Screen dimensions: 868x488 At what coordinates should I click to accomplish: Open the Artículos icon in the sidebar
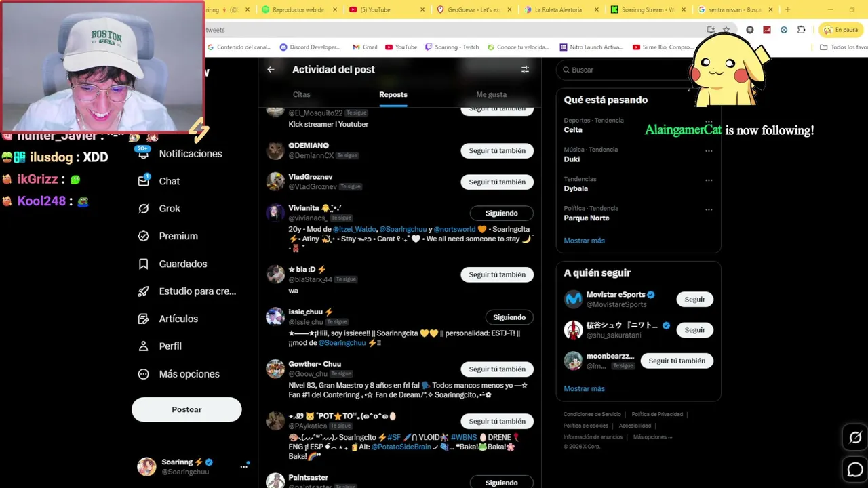(143, 319)
